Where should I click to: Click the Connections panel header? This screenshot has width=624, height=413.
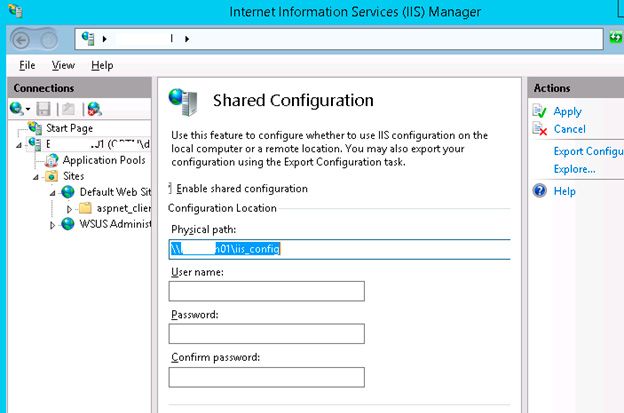pyautogui.click(x=80, y=88)
